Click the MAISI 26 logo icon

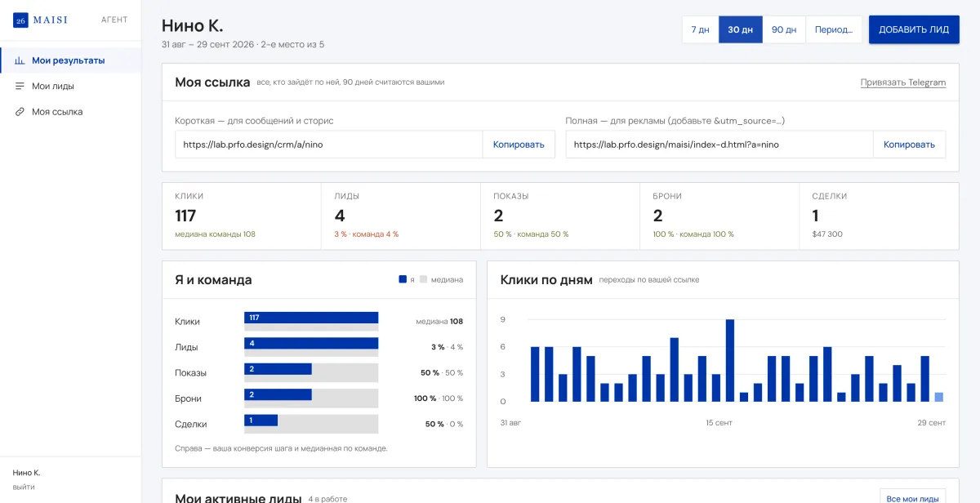(20, 20)
